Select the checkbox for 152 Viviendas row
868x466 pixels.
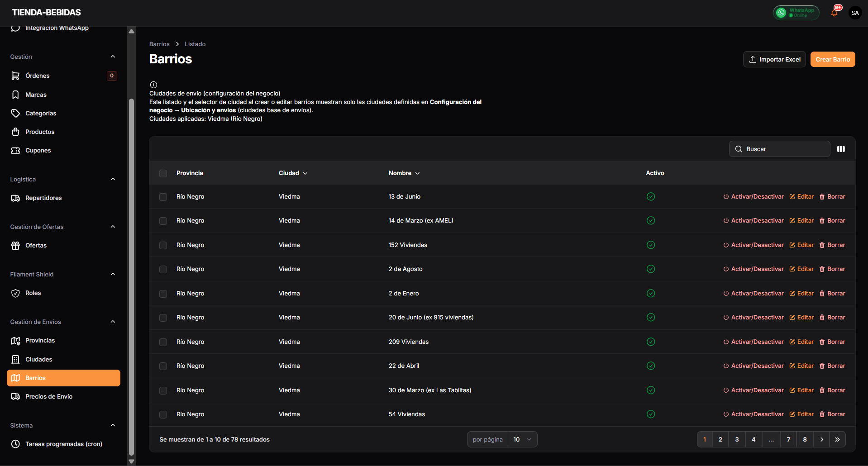[163, 245]
